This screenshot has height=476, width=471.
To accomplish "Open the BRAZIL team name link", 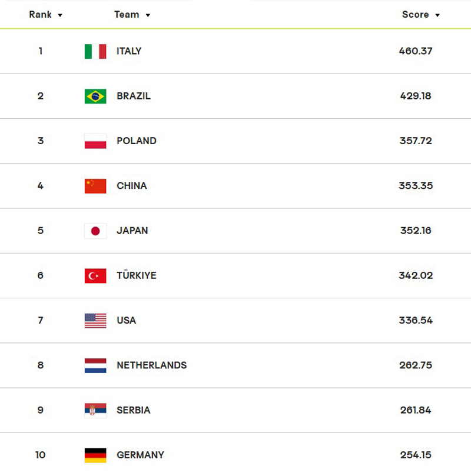I will 134,96.
